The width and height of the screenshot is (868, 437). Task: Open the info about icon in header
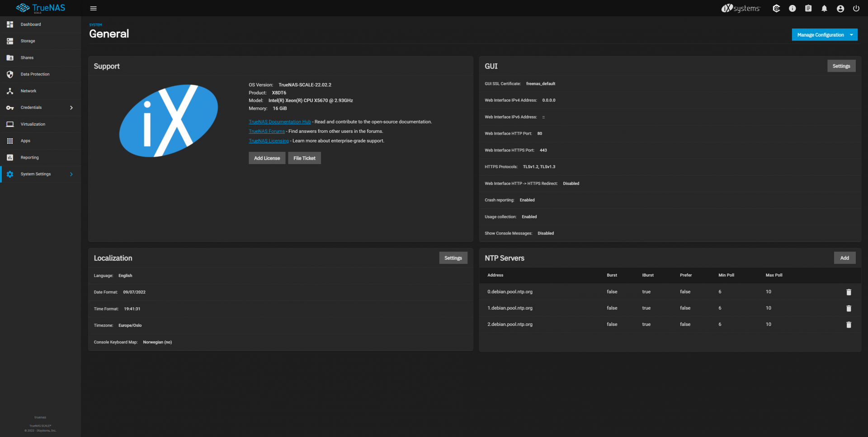click(793, 8)
